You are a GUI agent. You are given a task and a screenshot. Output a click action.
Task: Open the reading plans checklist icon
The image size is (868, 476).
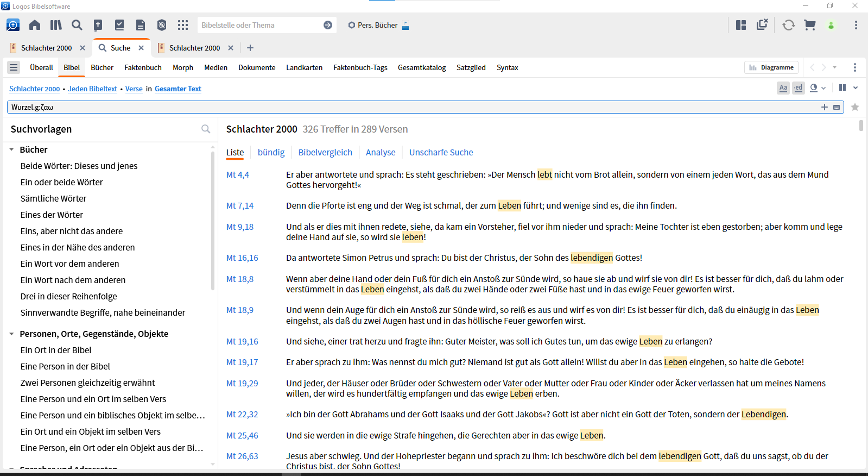(x=119, y=25)
